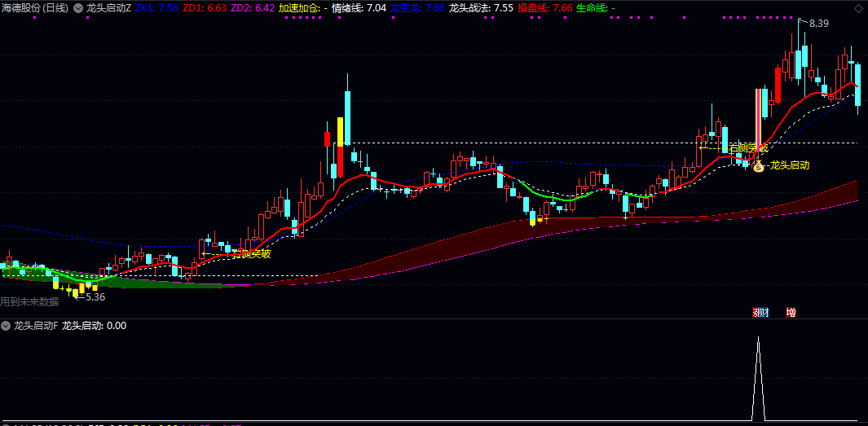Click the diamond icon in sub-chart corner

point(859,326)
